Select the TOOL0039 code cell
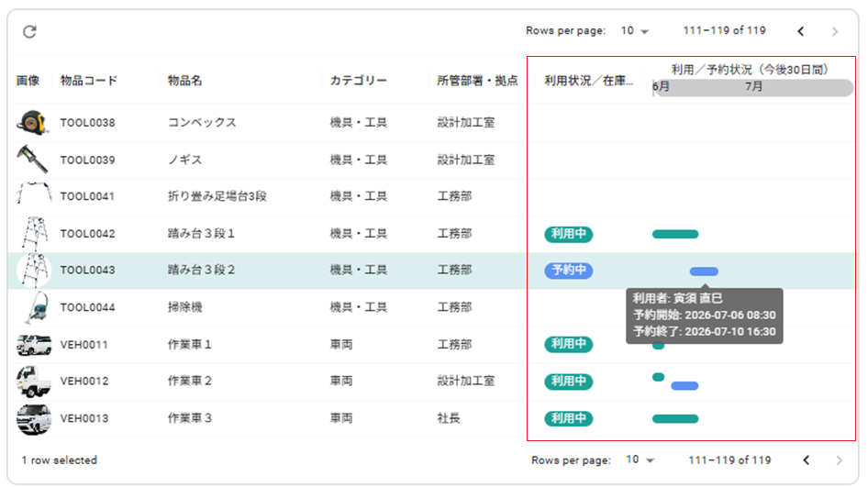 pos(87,160)
